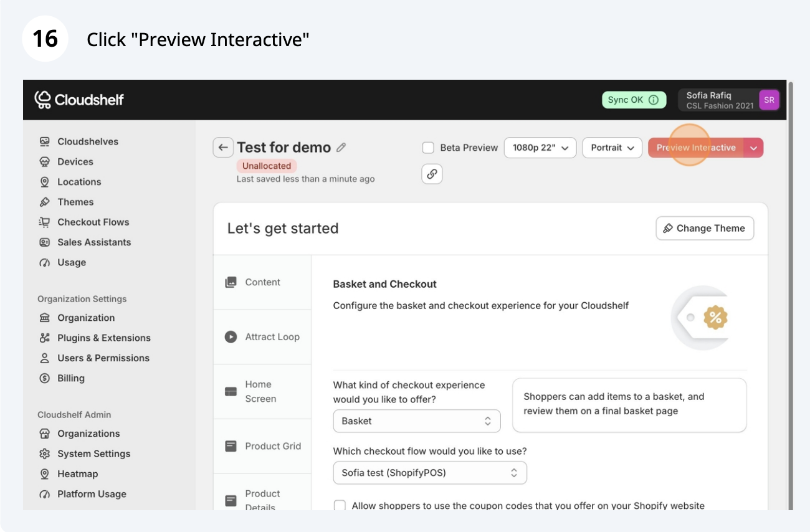Click the Themes brush icon
The width and height of the screenshot is (810, 532).
point(44,202)
